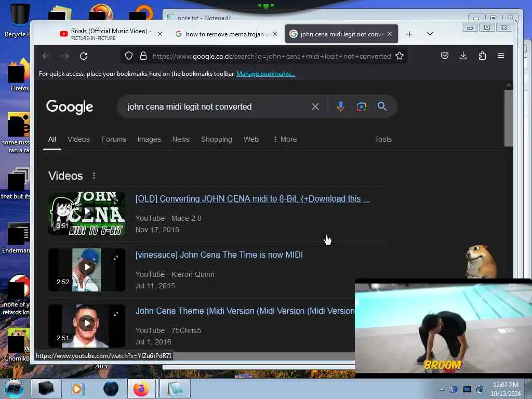Open Firefox application menu
Viewport: 532px width, 399px height.
tap(501, 56)
